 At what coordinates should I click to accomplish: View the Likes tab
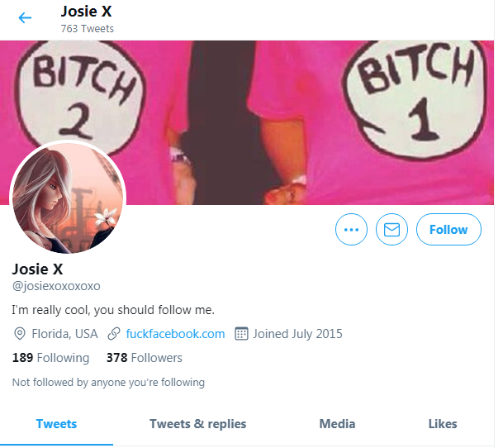click(x=443, y=424)
